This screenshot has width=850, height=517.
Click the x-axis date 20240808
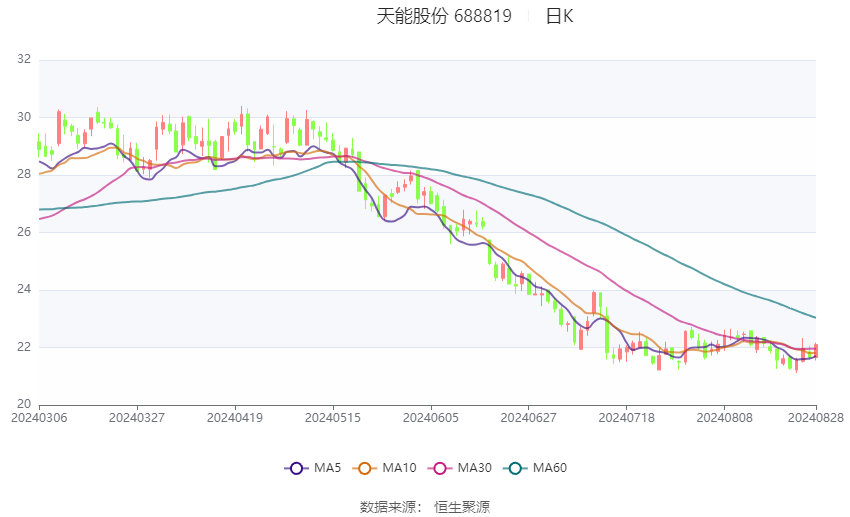click(x=725, y=418)
